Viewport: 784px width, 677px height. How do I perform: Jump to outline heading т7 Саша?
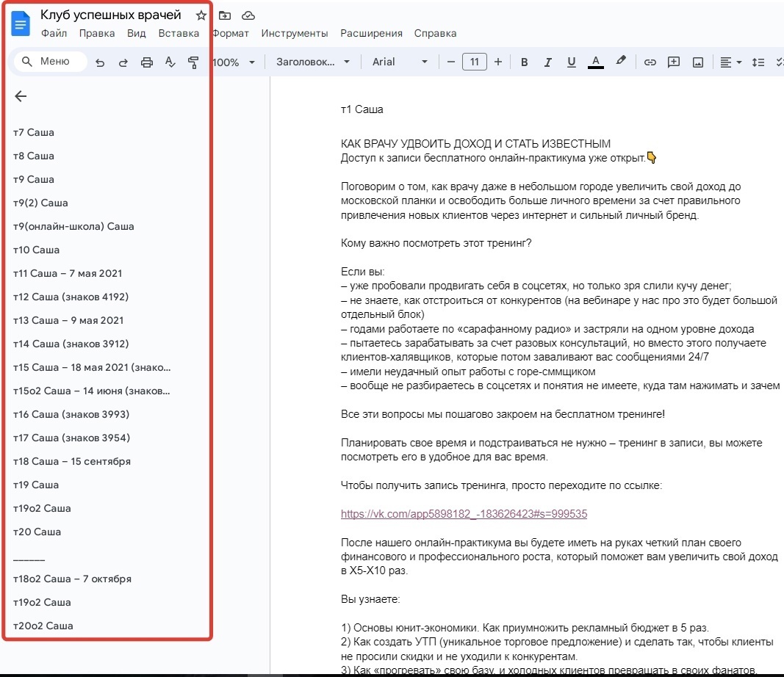(x=34, y=132)
